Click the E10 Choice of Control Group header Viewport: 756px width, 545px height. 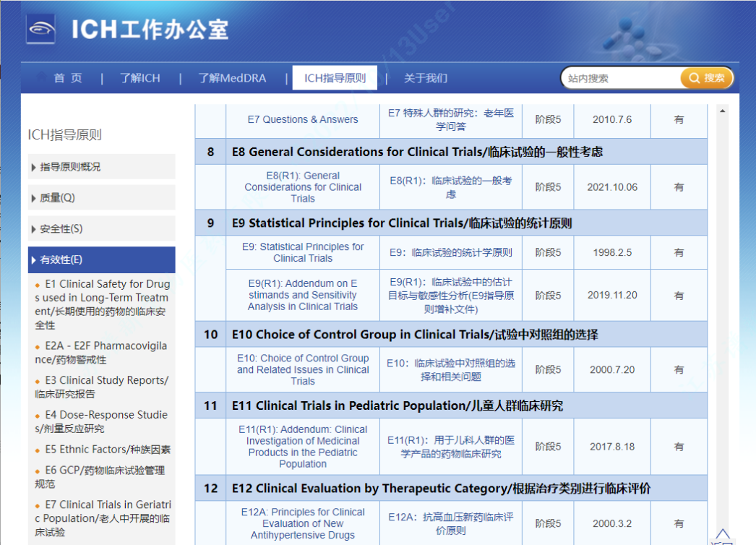[x=415, y=335]
